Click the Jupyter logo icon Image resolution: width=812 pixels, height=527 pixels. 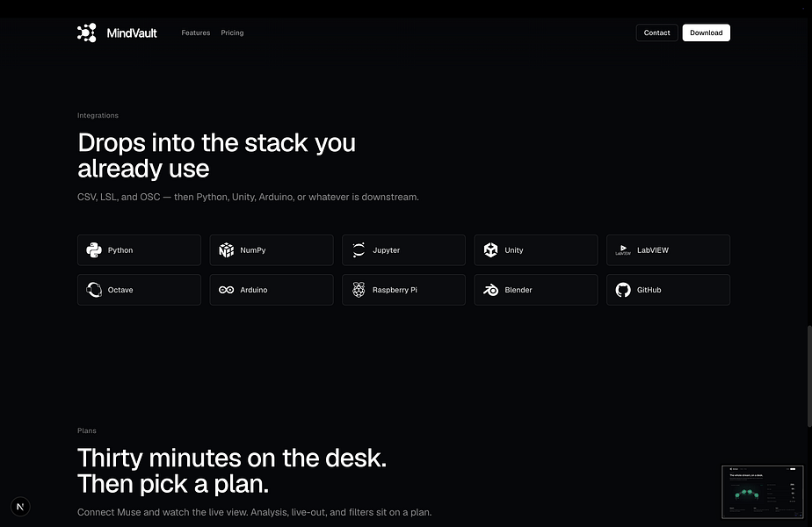point(359,250)
